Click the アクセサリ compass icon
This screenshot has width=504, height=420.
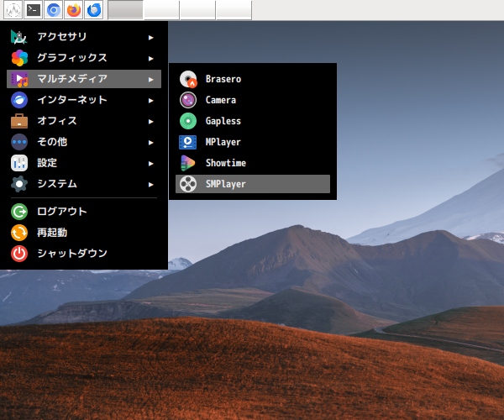click(x=19, y=37)
